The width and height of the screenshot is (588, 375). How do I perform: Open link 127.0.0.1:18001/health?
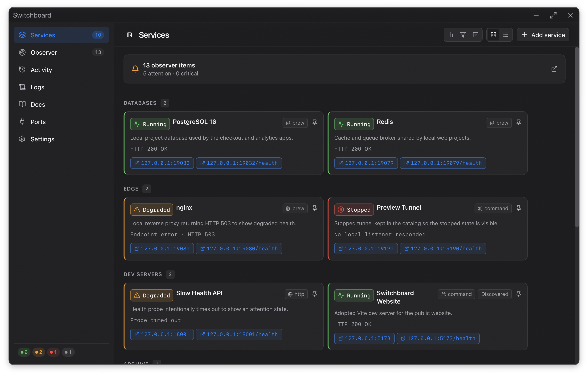pos(239,334)
